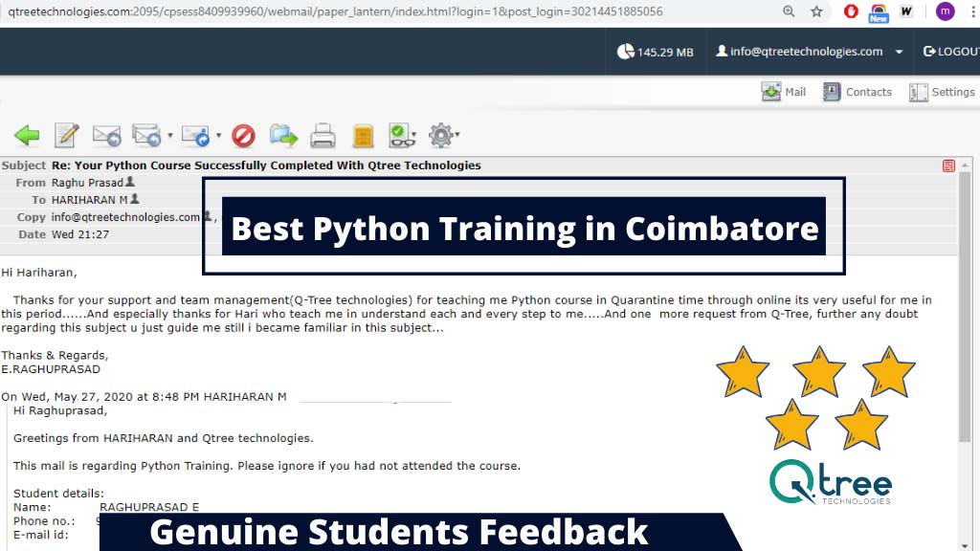Click the browser address bar URL
Viewport: 980px width, 551px height.
(x=336, y=11)
